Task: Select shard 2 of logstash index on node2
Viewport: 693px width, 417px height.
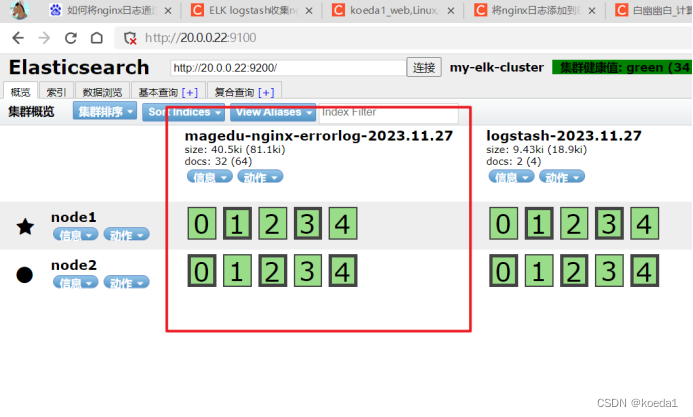Action: click(x=574, y=270)
